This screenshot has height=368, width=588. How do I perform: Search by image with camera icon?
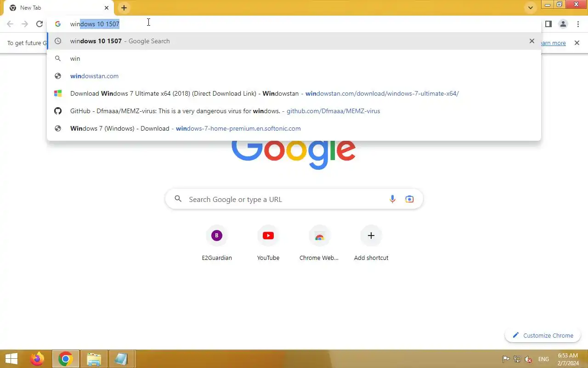[x=409, y=199]
